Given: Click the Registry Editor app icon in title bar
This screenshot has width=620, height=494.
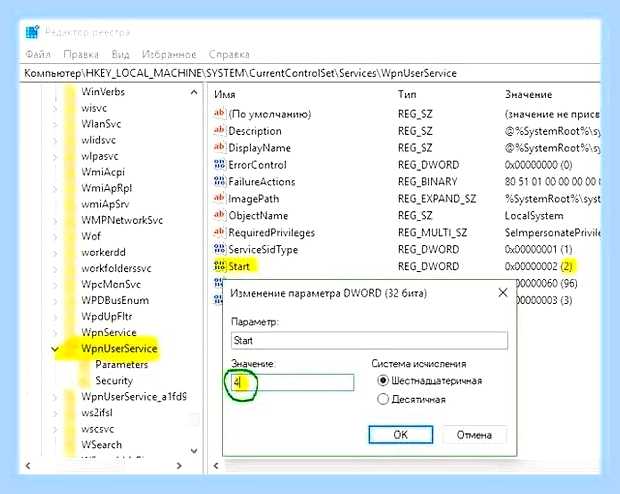Looking at the screenshot, I should (x=32, y=32).
